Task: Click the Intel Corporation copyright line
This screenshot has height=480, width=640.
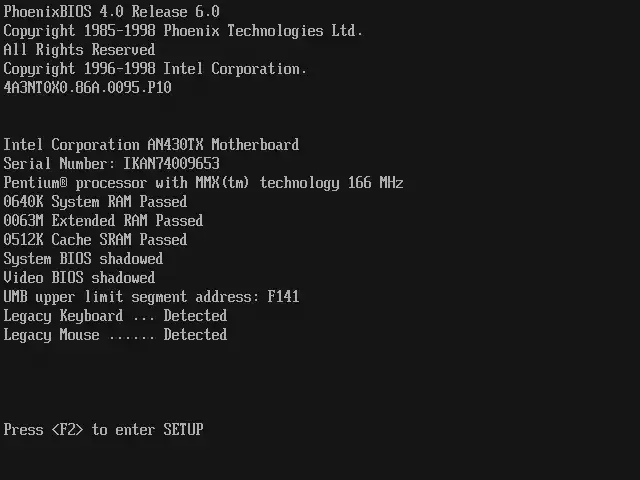Action: point(155,69)
